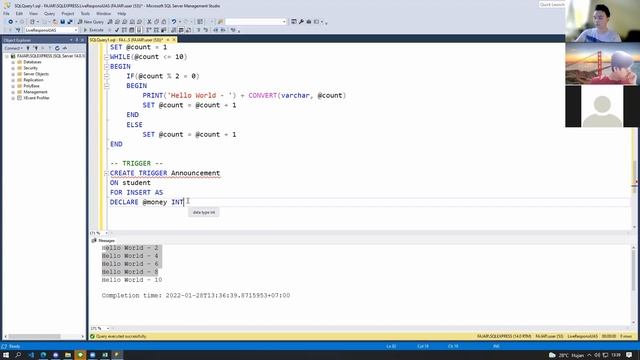Select the XEvent Profiler tree item
The height and width of the screenshot is (360, 640).
point(36,98)
